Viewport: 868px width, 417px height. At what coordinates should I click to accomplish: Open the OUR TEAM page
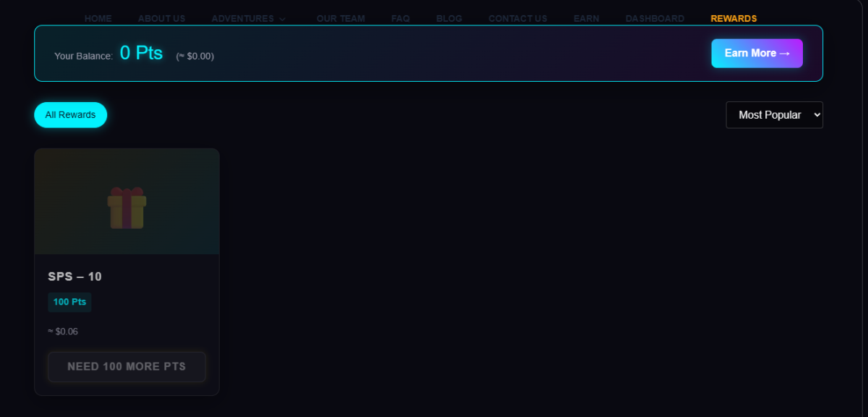pos(341,19)
